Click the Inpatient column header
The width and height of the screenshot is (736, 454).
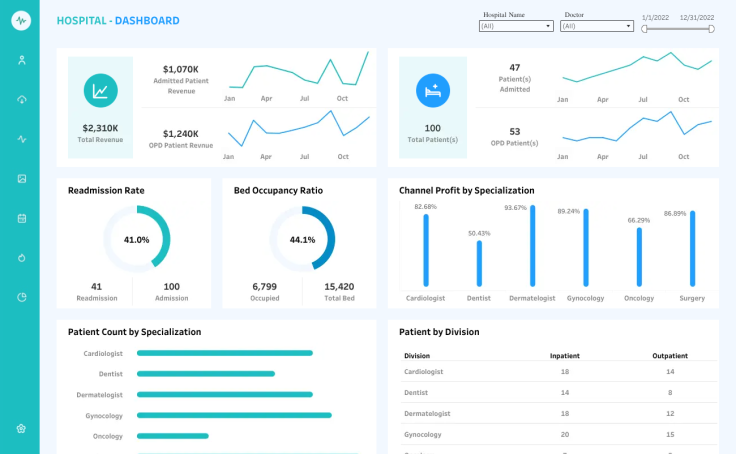point(565,355)
